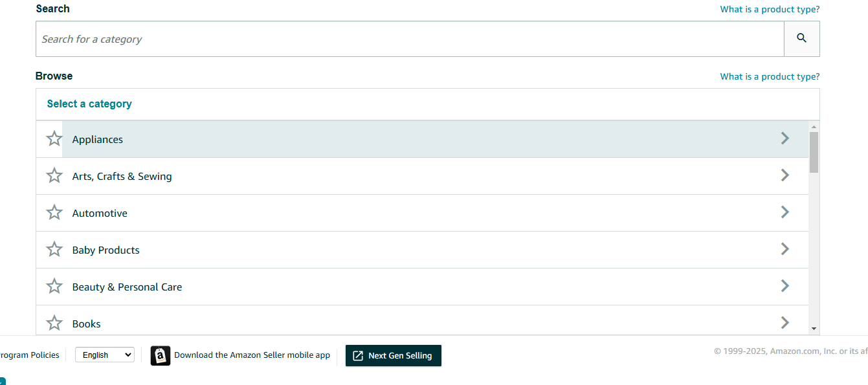Click the Beauty & Personal Care star
Image resolution: width=868 pixels, height=385 pixels.
click(x=54, y=287)
